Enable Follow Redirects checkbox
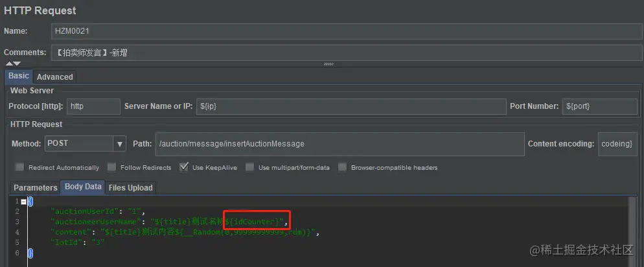The width and height of the screenshot is (644, 267). (x=111, y=167)
